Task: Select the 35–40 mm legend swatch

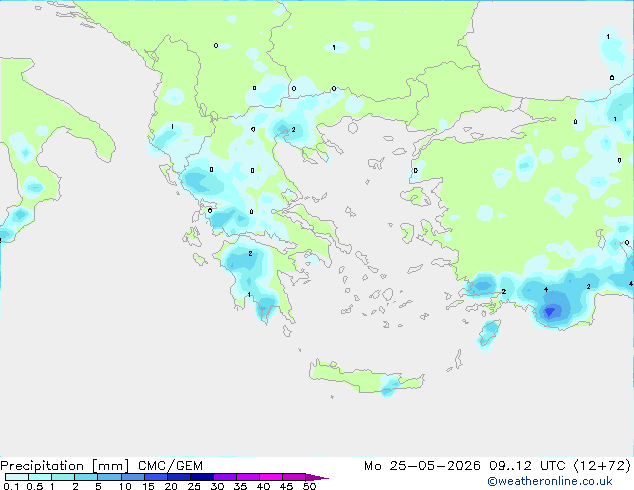Action: [248, 477]
